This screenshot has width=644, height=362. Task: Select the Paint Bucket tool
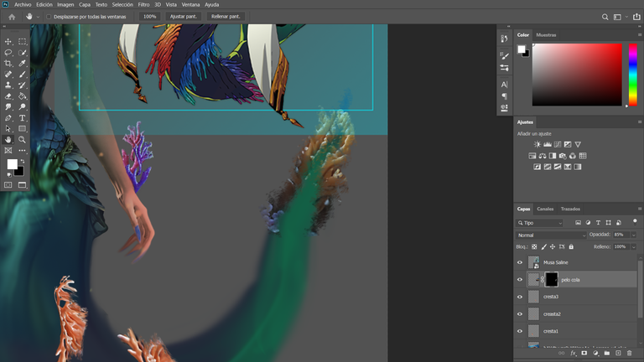tap(22, 96)
